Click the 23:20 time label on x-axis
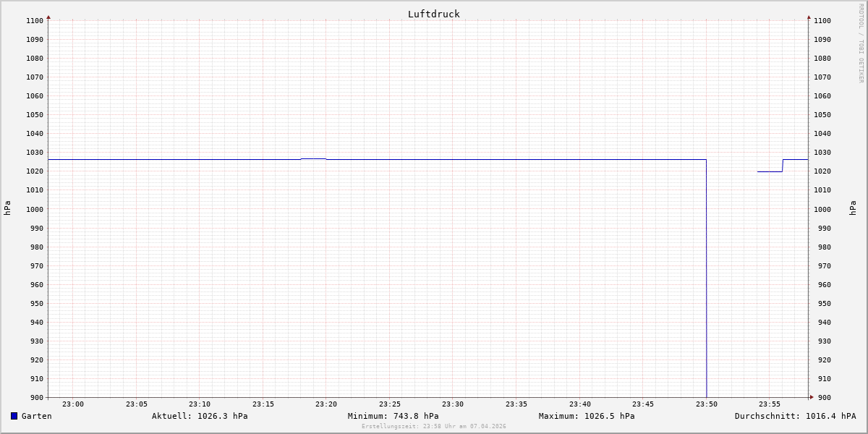Image resolution: width=868 pixels, height=434 pixels. (326, 404)
